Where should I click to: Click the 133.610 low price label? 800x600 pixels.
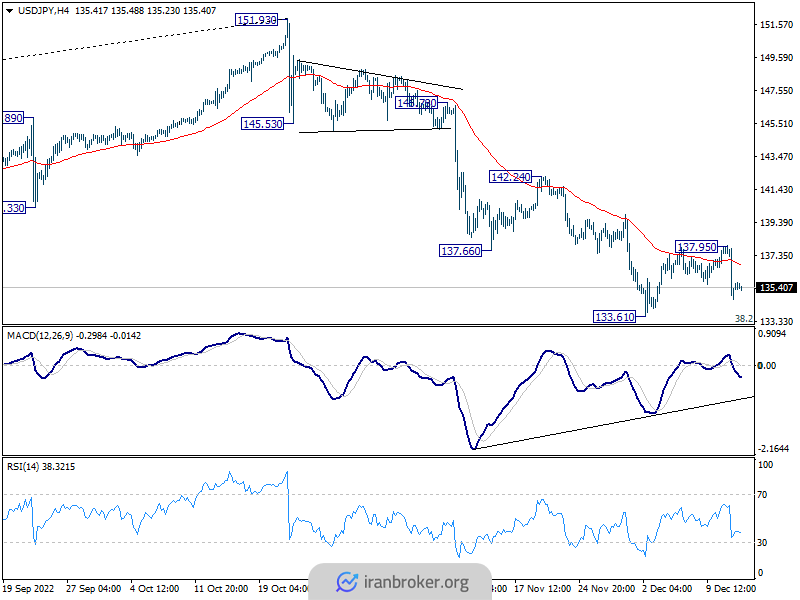(615, 316)
